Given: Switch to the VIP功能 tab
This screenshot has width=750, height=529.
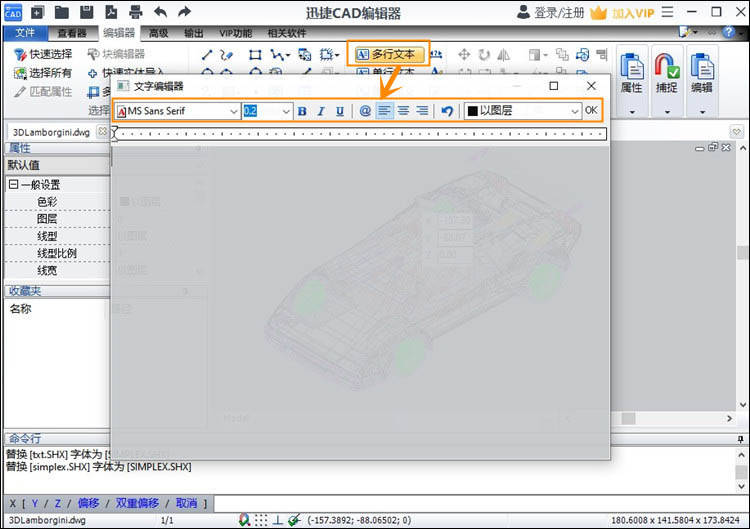Looking at the screenshot, I should pos(235,33).
